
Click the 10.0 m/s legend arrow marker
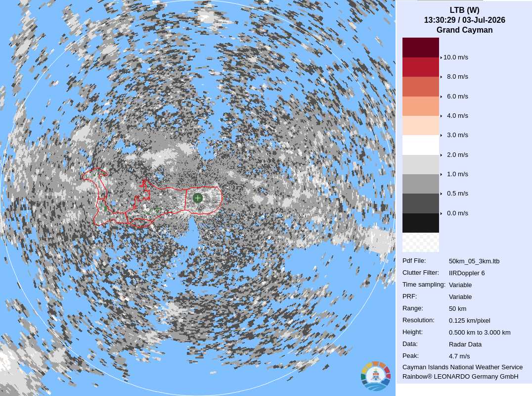(x=441, y=57)
